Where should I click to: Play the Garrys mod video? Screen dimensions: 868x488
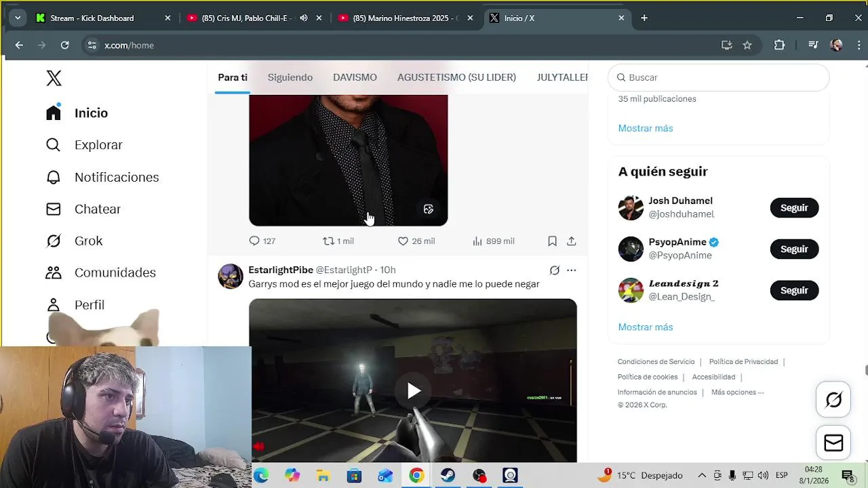(x=413, y=390)
